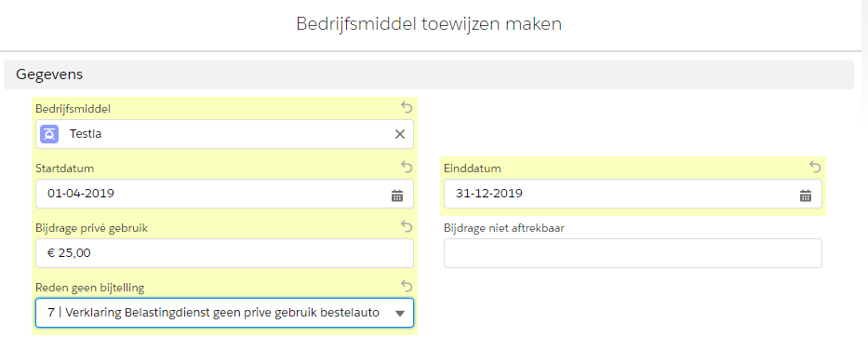Click the Testla lookup value in Bedrijfsmiddel
The image size is (868, 337).
[86, 133]
